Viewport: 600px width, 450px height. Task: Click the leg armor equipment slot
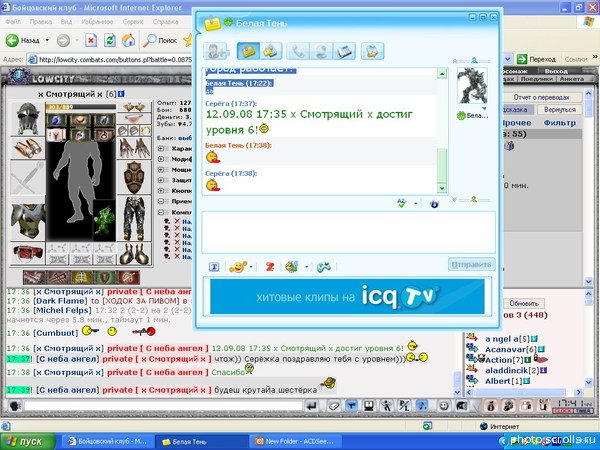point(134,218)
